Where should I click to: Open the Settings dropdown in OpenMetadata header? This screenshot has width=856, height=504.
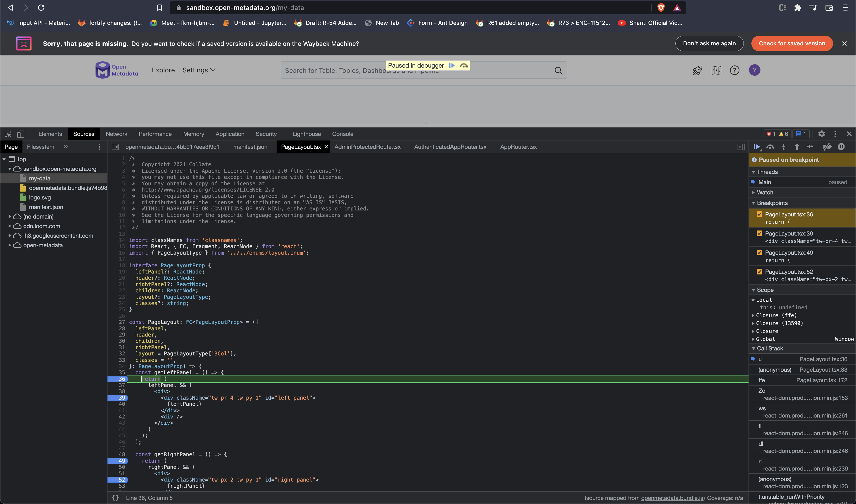(199, 70)
